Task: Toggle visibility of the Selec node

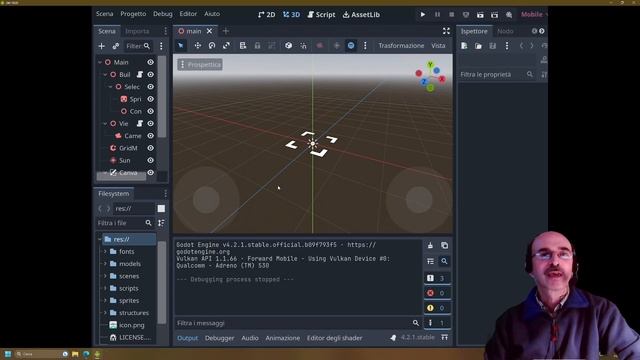Action: coord(151,87)
